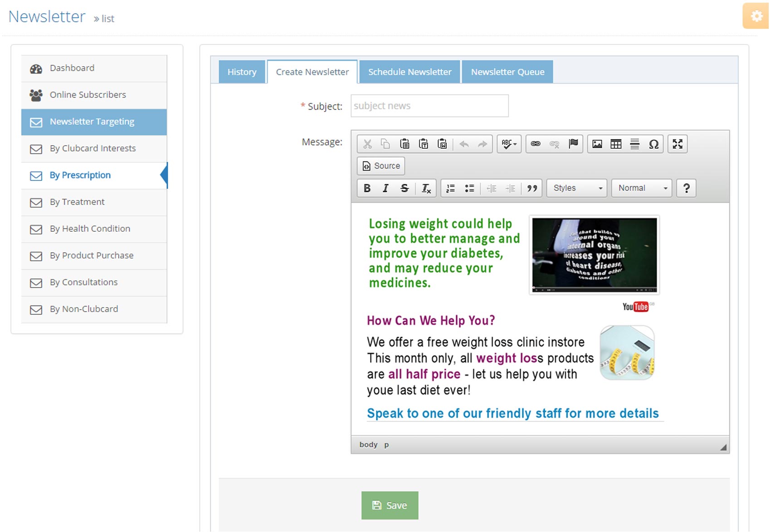Toggle Source view in the editor
Image resolution: width=771 pixels, height=532 pixels.
coord(381,166)
